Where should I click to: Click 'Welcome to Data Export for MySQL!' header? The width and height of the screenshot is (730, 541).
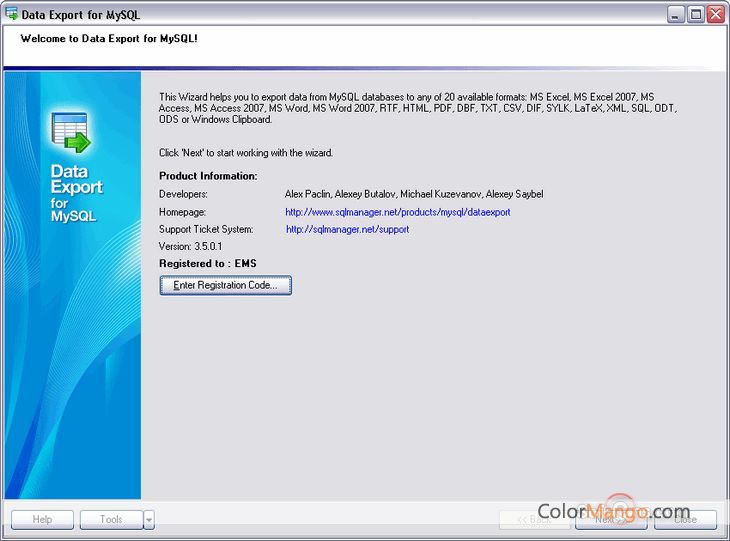click(109, 39)
